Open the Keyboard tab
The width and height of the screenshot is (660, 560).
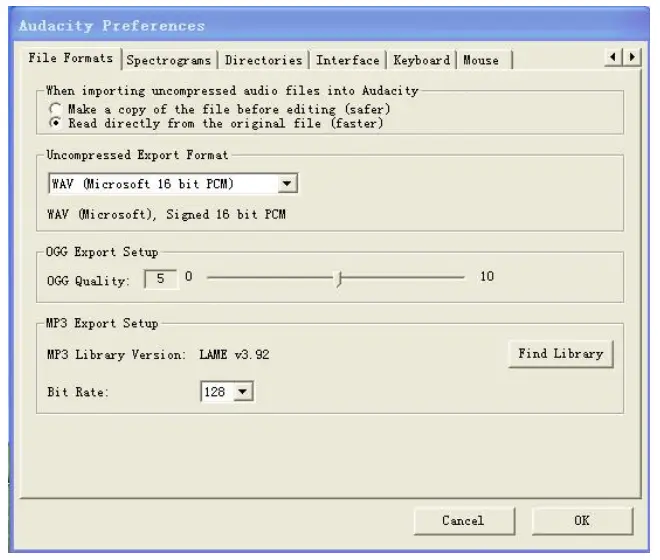(x=421, y=60)
